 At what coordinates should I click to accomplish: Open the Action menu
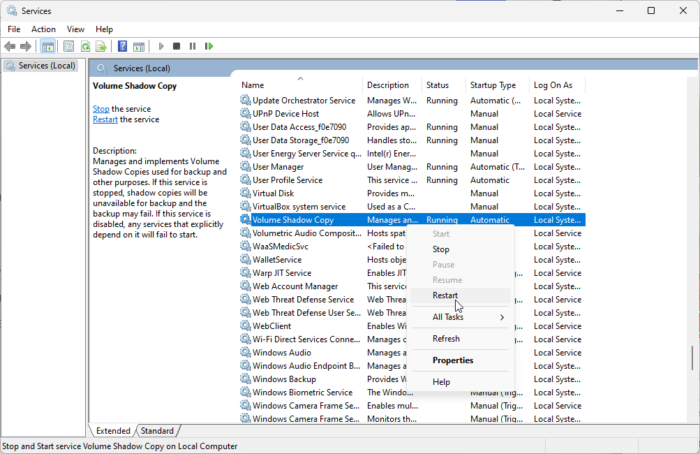pyautogui.click(x=43, y=29)
